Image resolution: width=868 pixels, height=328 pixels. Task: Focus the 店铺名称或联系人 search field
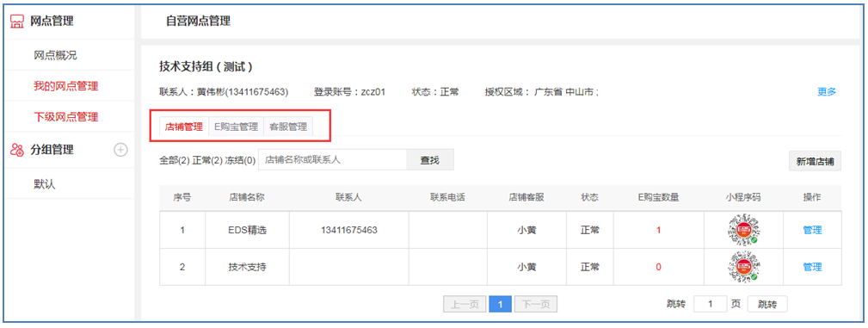(x=333, y=159)
